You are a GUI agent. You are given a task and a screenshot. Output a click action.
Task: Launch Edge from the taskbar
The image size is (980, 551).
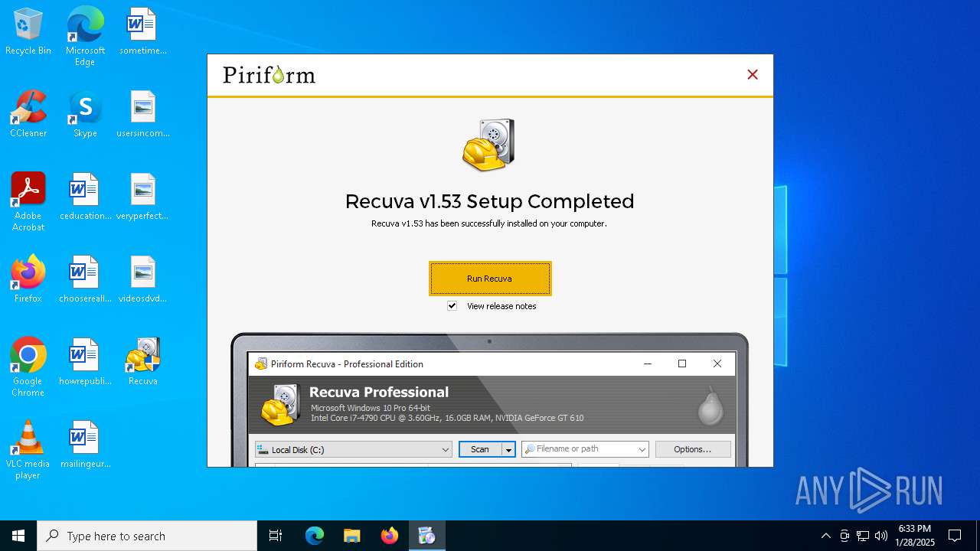tap(315, 536)
